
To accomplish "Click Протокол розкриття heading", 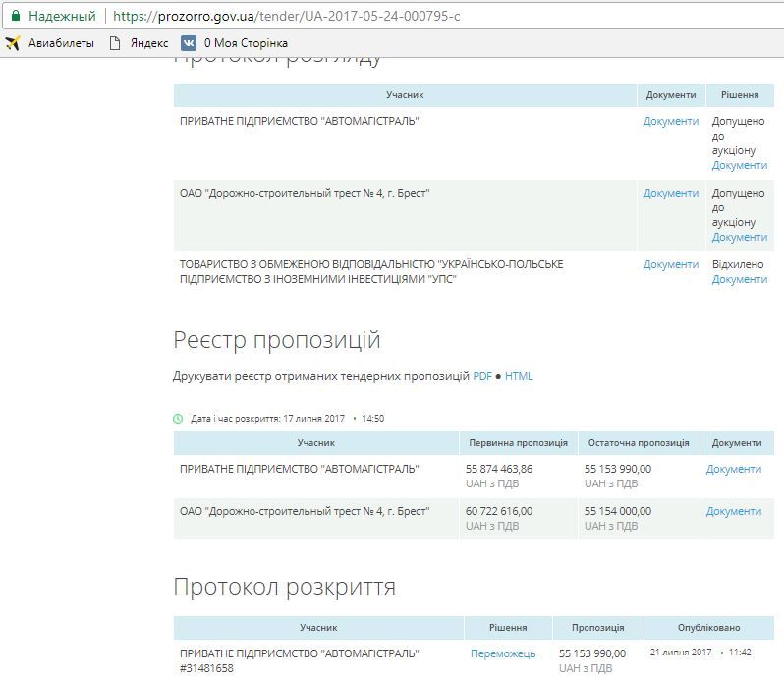I will pos(285,587).
